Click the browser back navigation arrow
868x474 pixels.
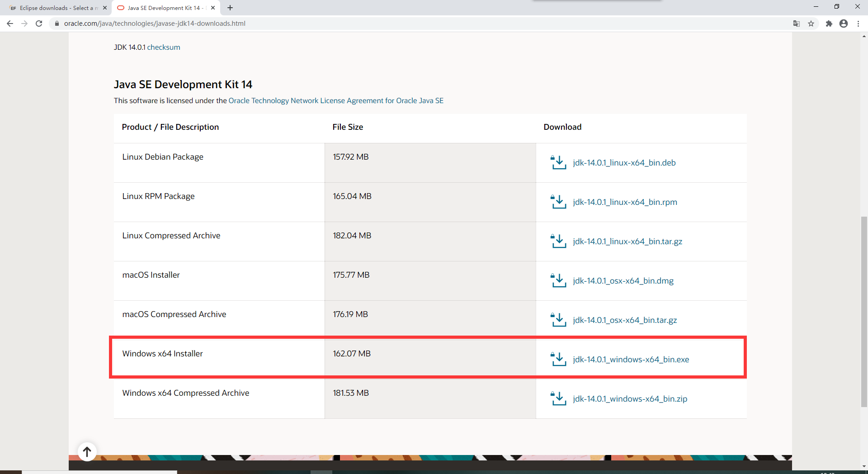pos(10,23)
